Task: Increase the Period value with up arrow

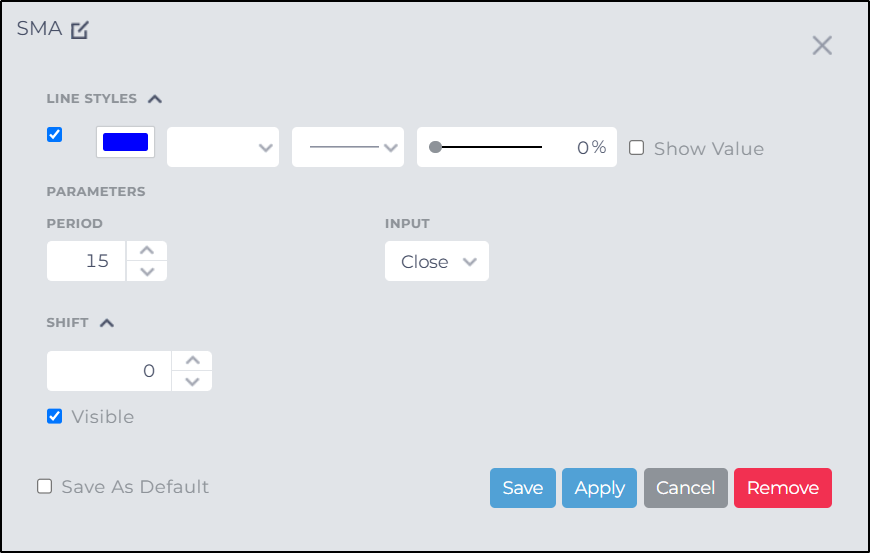Action: 147,251
